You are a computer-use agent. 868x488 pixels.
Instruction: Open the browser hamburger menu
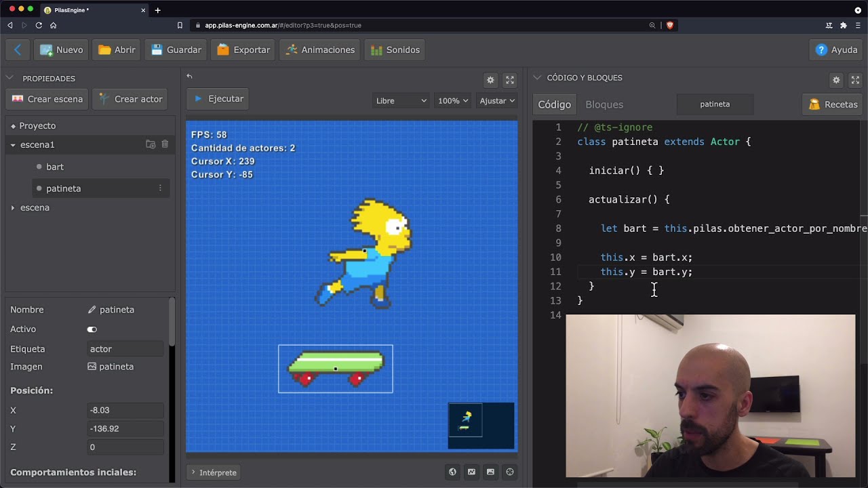tap(858, 25)
